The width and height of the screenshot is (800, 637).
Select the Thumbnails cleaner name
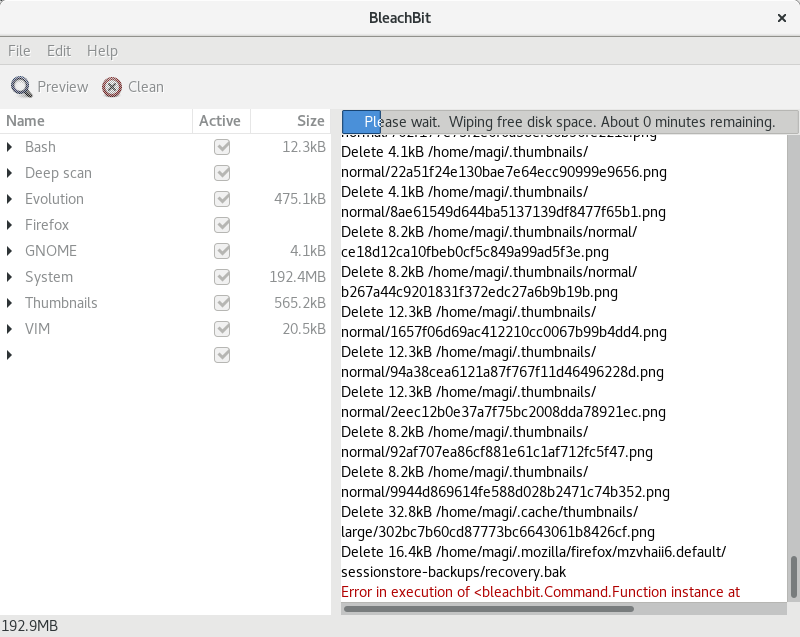(x=61, y=303)
